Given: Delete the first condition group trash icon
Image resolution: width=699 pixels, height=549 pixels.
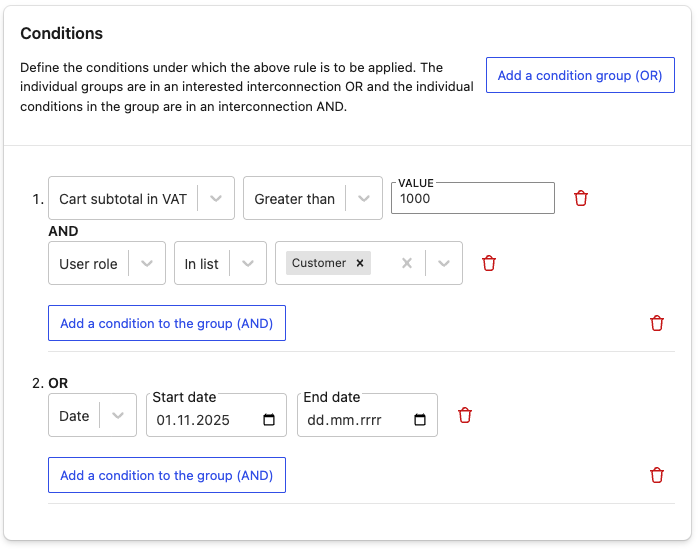Looking at the screenshot, I should [x=657, y=323].
